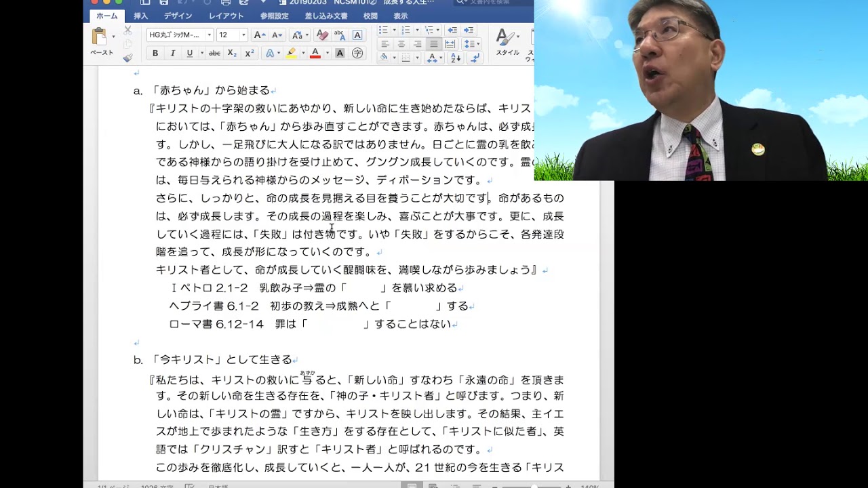Screen dimensions: 868x488
Task: Toggle strikethrough formatting (abc)
Action: point(214,53)
